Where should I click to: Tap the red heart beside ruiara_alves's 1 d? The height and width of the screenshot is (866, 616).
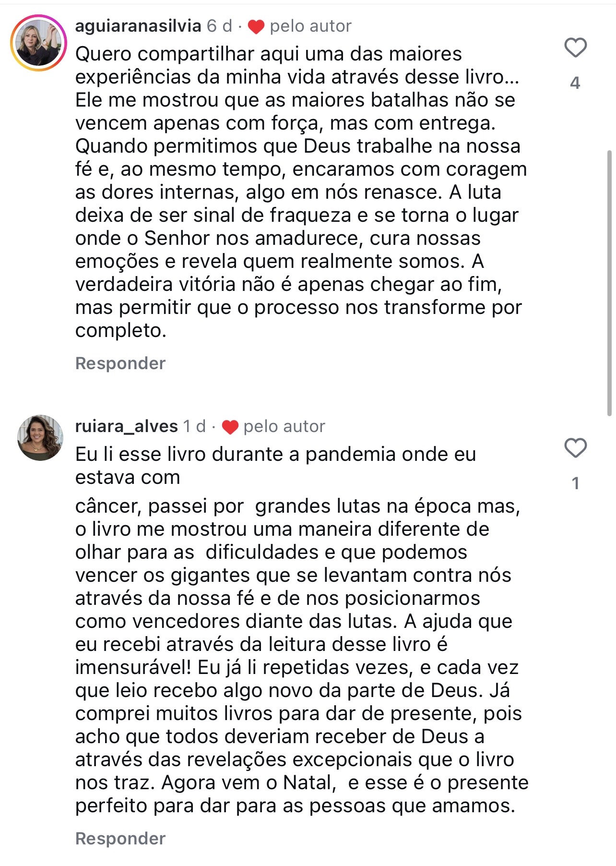230,427
